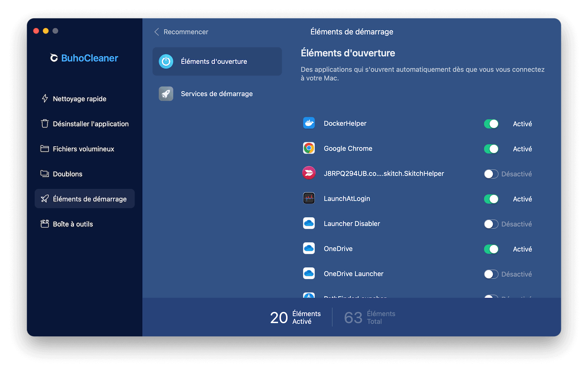Click the Launcher Disabler cloud icon
This screenshot has height=372, width=588.
[x=309, y=223]
